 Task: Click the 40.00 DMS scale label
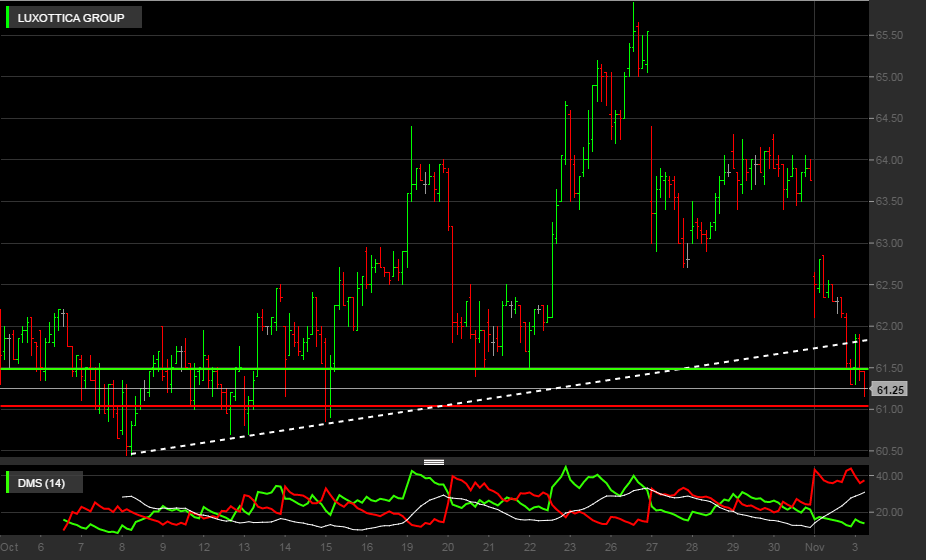click(x=889, y=476)
